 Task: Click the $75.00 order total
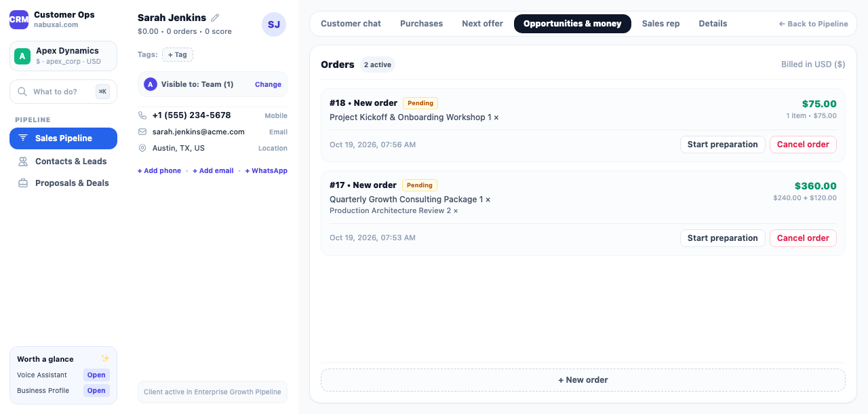coord(819,104)
